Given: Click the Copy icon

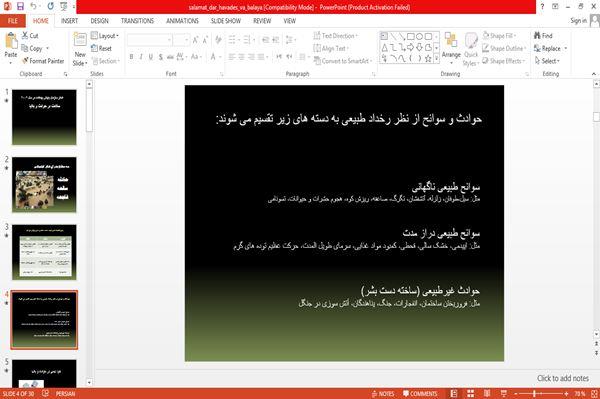Looking at the screenshot, I should click(x=25, y=48).
